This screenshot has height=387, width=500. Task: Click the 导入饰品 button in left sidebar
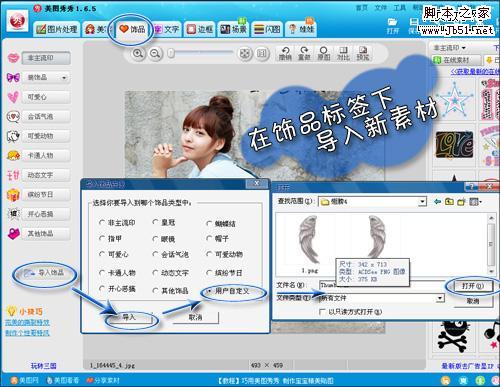(x=44, y=273)
